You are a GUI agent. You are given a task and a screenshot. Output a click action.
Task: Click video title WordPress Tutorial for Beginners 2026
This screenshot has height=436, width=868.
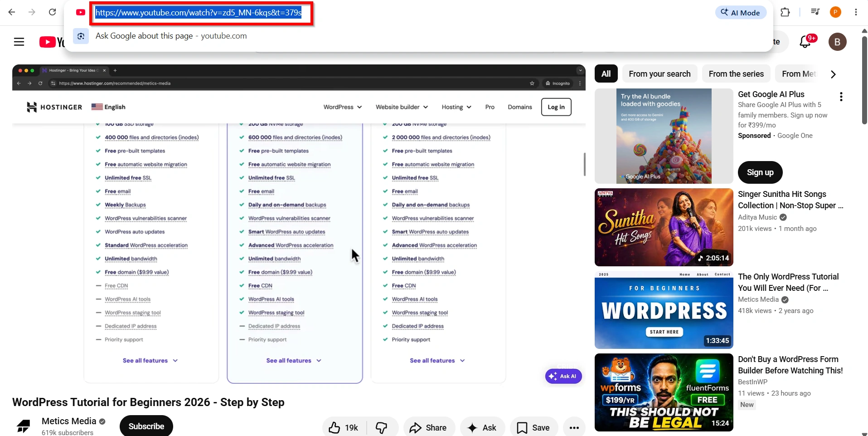[x=148, y=402]
